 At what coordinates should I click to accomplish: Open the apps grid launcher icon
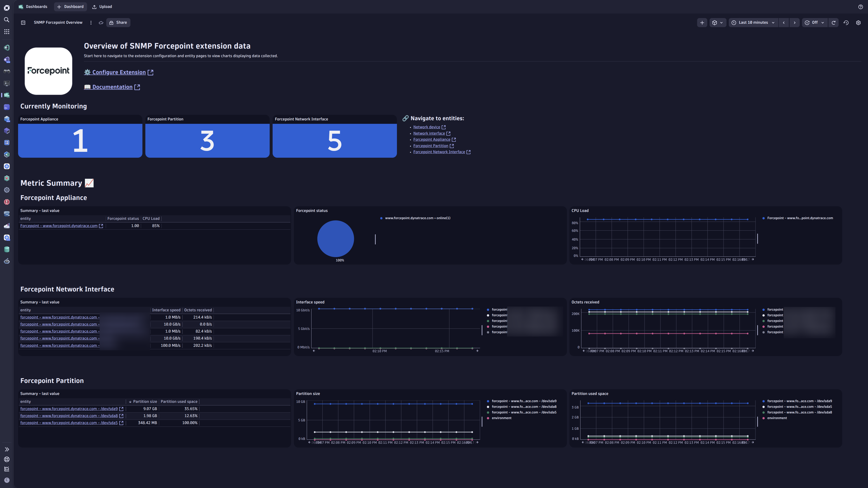[7, 32]
